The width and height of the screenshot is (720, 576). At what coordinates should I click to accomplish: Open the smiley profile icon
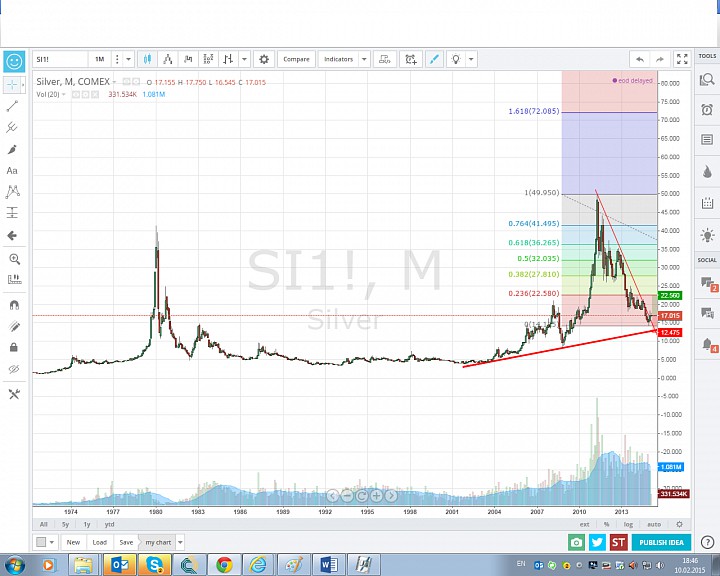tap(14, 61)
